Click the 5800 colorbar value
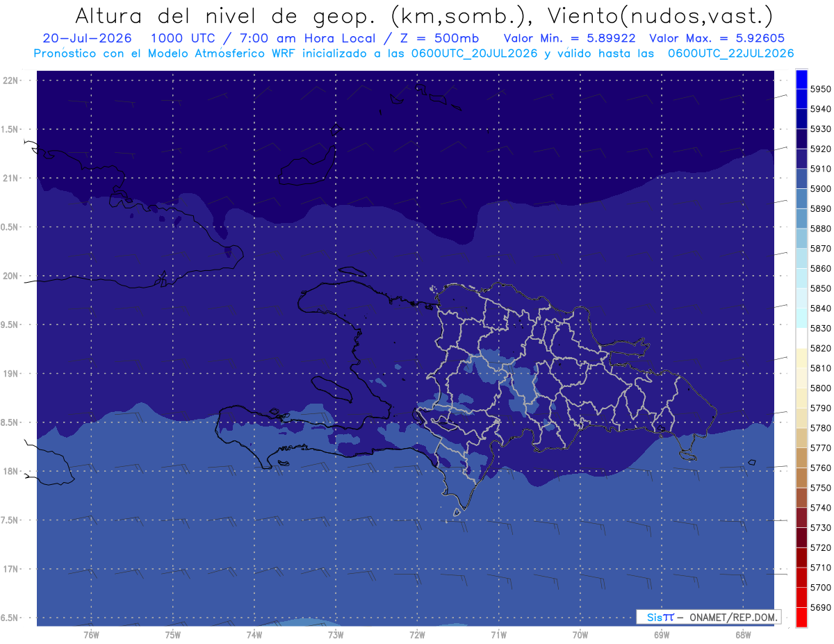Screen dimensions: 834x644 tap(820, 388)
